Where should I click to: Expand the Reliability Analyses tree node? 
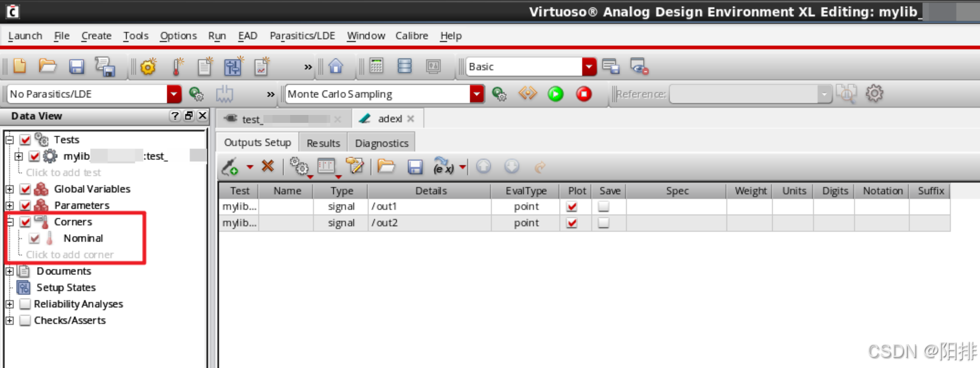tap(10, 304)
